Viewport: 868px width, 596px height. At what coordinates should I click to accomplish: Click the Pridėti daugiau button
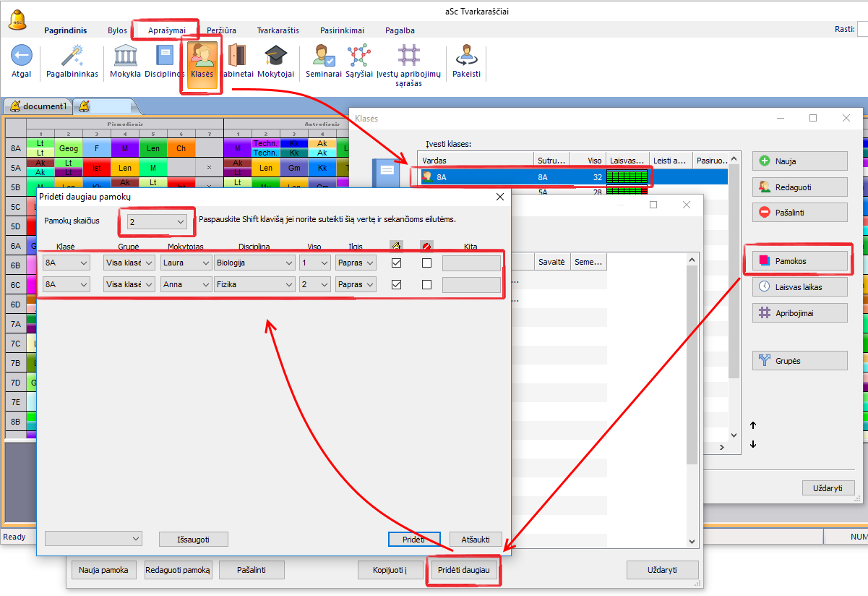point(463,570)
